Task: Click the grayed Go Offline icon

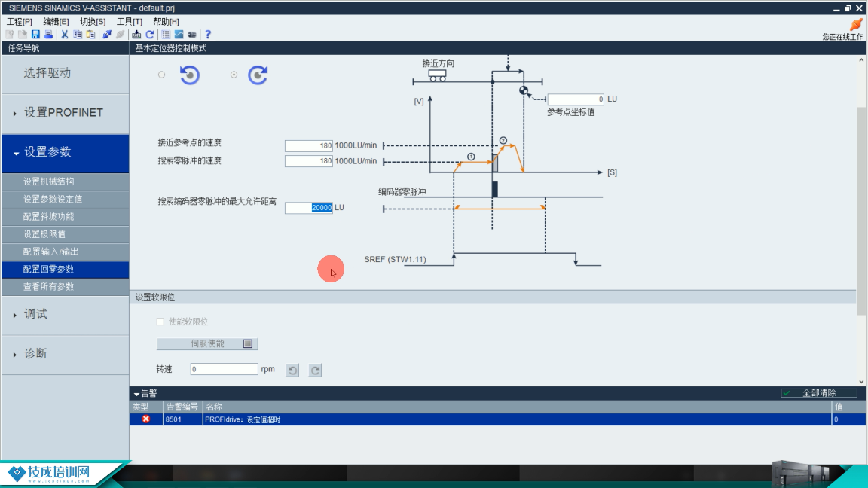Action: (x=120, y=35)
